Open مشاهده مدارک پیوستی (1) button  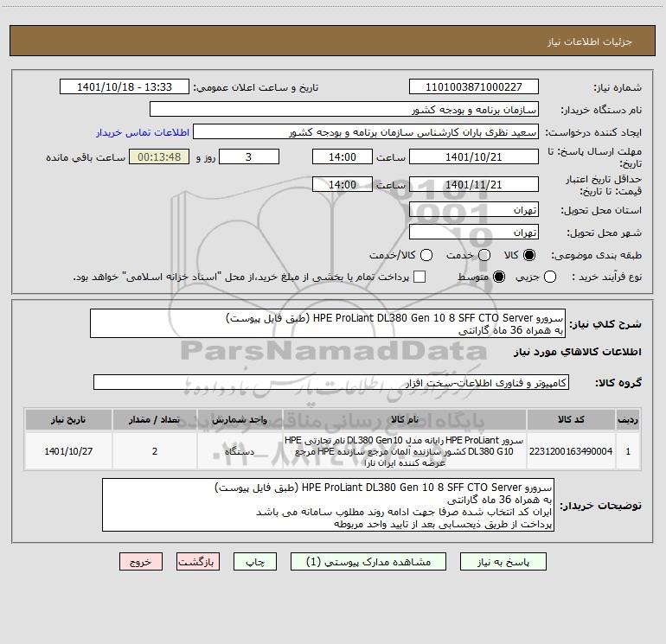pyautogui.click(x=368, y=562)
